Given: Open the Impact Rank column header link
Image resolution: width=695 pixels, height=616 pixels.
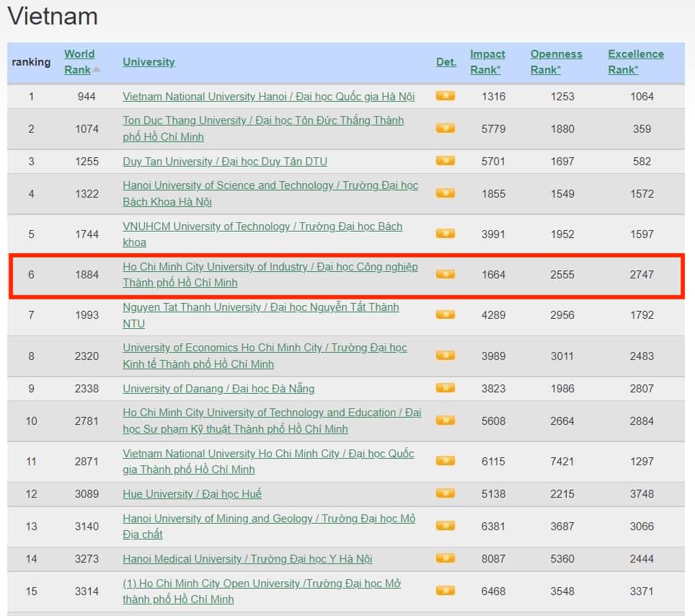Looking at the screenshot, I should click(x=487, y=61).
